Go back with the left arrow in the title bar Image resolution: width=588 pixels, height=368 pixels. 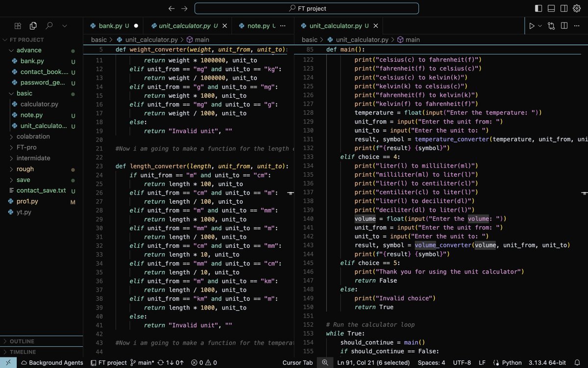tap(171, 8)
